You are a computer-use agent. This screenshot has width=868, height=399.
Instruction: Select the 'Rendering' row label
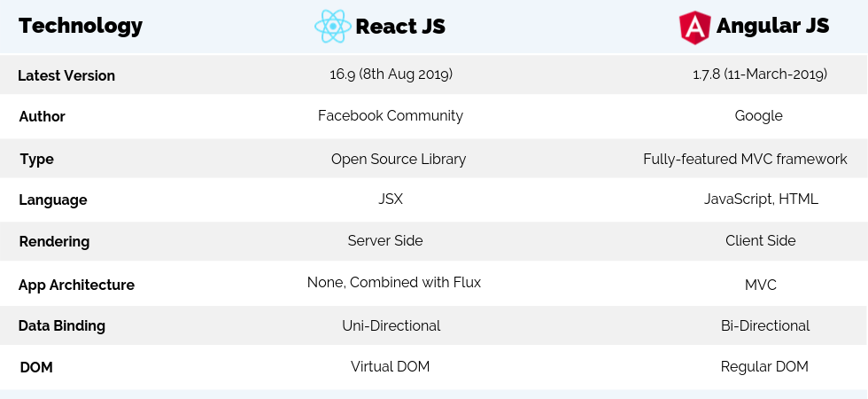pyautogui.click(x=54, y=241)
